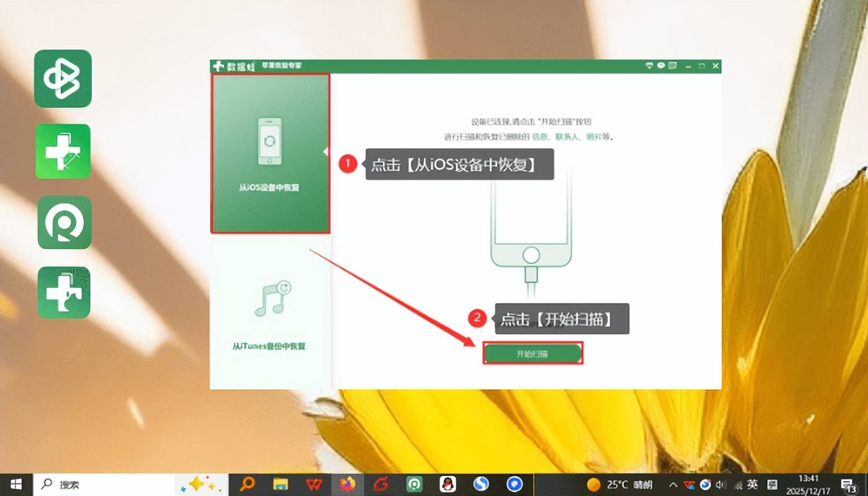Image resolution: width=868 pixels, height=496 pixels.
Task: Click the red tray icon beside the chevron
Action: click(x=690, y=484)
